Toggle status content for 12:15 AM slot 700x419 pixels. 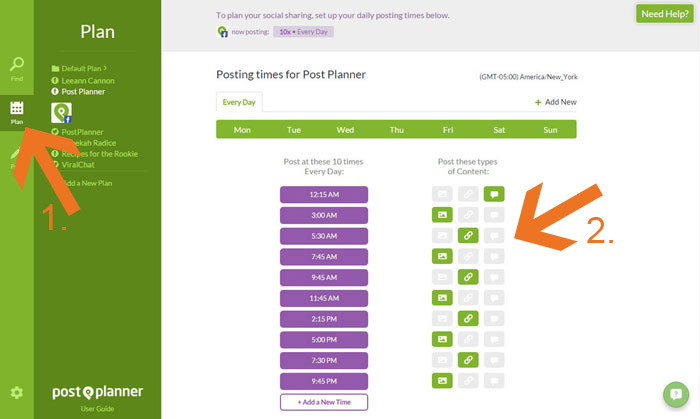[494, 194]
